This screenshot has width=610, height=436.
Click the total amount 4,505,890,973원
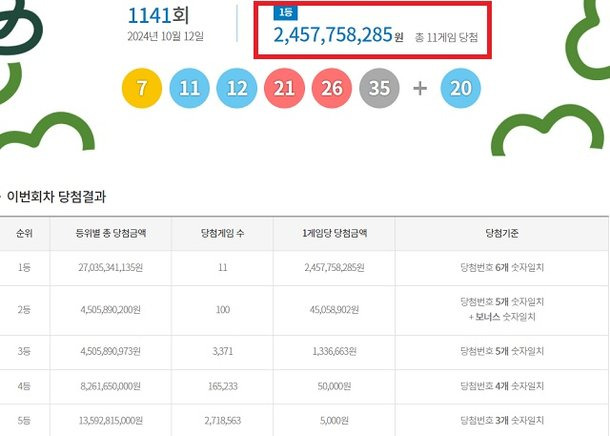click(x=111, y=352)
